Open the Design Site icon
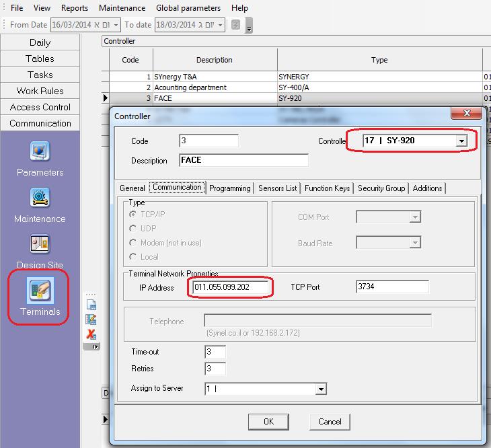491x448 pixels. point(40,244)
